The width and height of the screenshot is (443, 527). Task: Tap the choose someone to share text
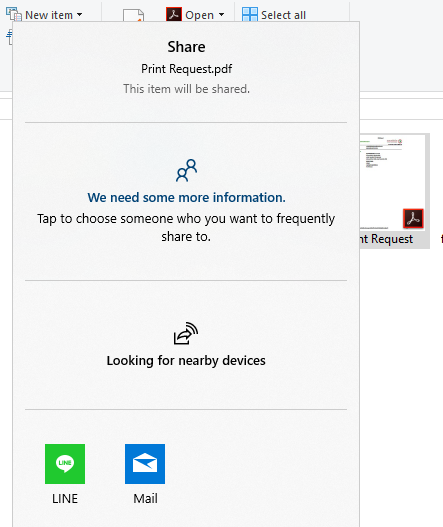click(x=186, y=228)
